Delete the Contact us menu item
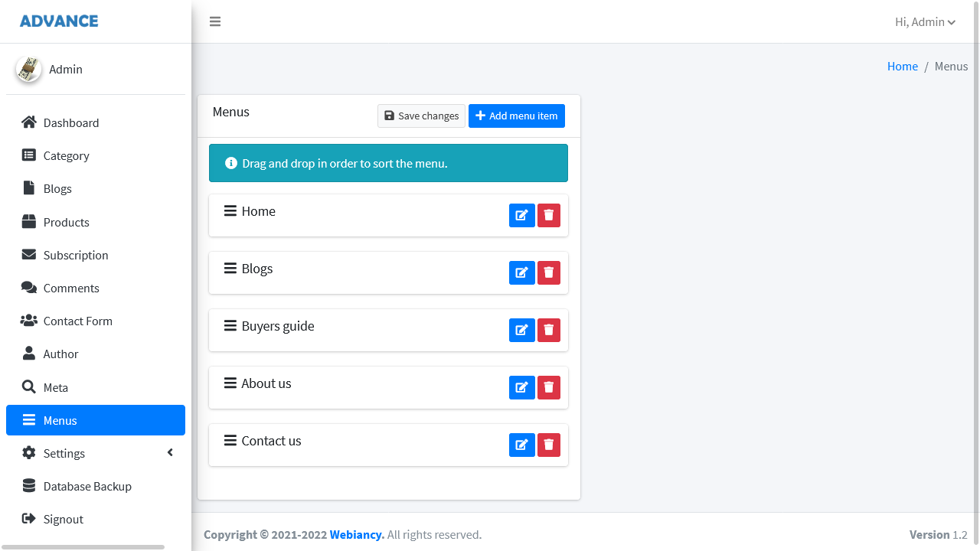 [549, 445]
